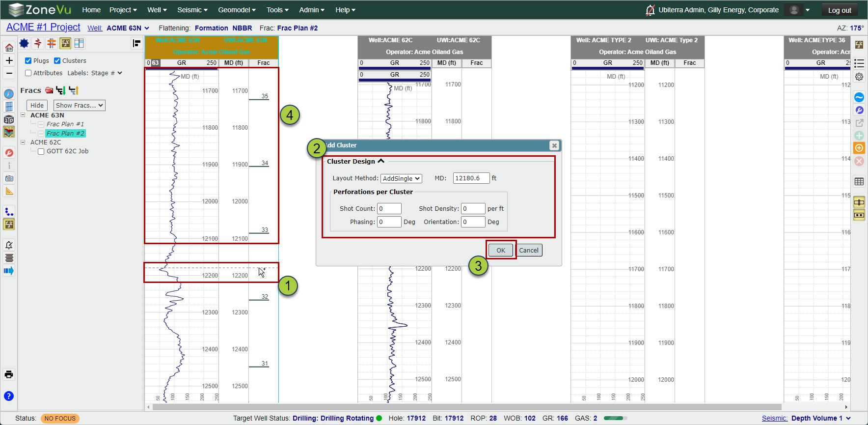Toggle the Frac Plan #1 checkbox
The height and width of the screenshot is (425, 868).
coord(41,124)
